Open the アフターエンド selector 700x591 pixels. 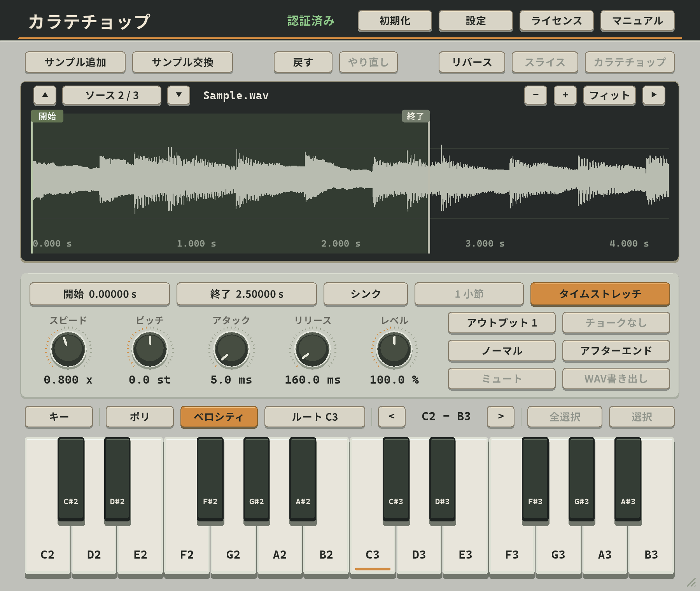[616, 351]
